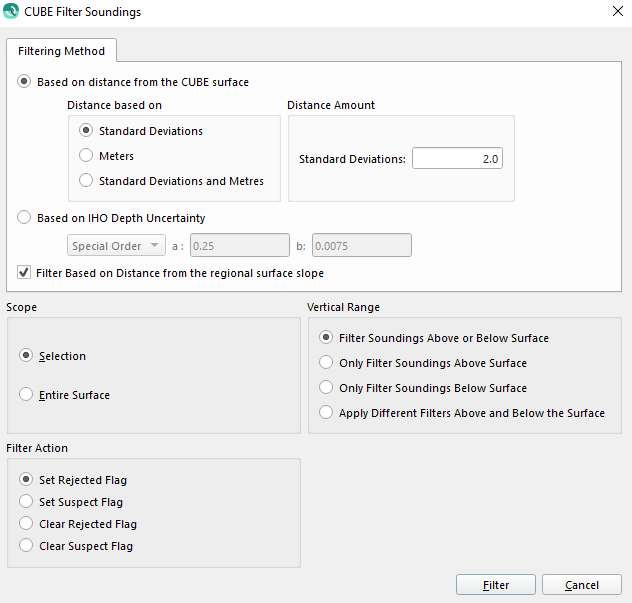Viewport: 632px width, 603px height.
Task: Select Standard Deviations and Metres option
Action: coord(87,181)
